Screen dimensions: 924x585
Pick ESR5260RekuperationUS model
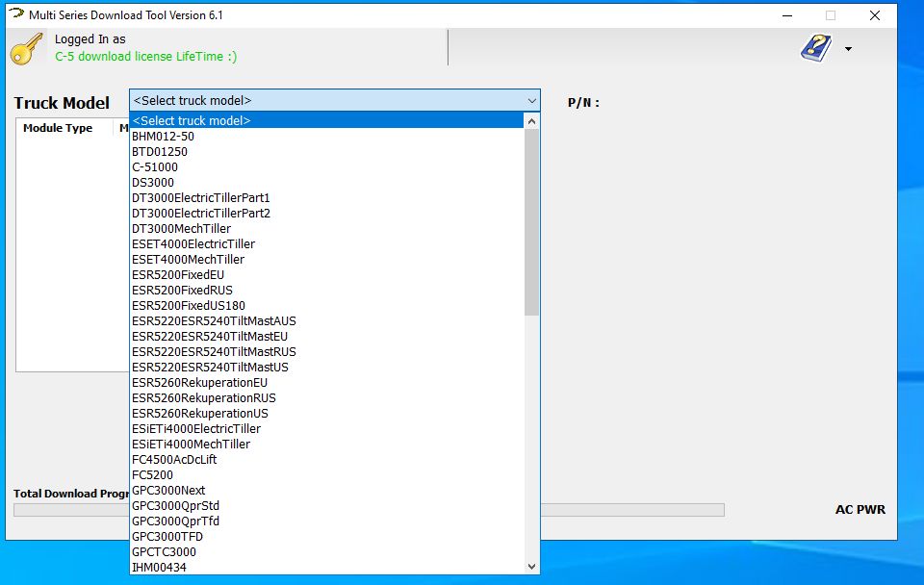326,414
